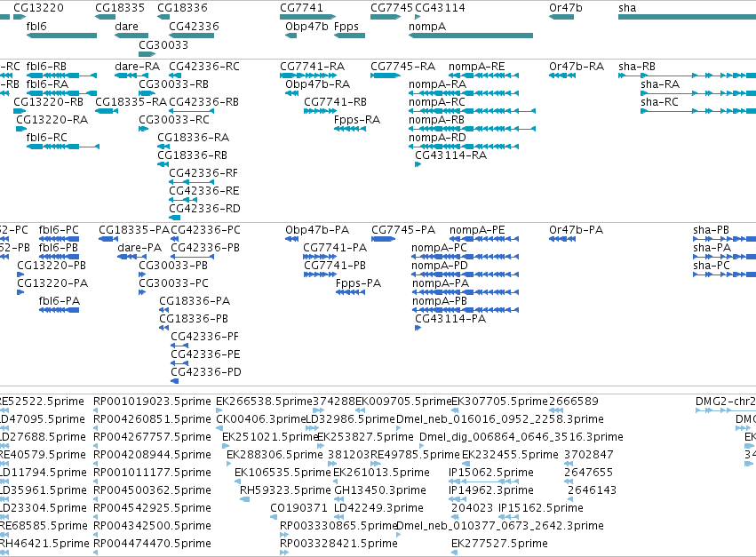Click the fbl6 gene arrow bar
756x557 pixels.
click(61, 36)
